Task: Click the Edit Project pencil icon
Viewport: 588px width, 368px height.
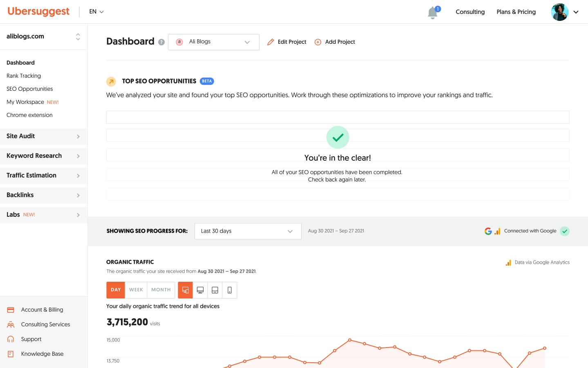Action: tap(271, 42)
